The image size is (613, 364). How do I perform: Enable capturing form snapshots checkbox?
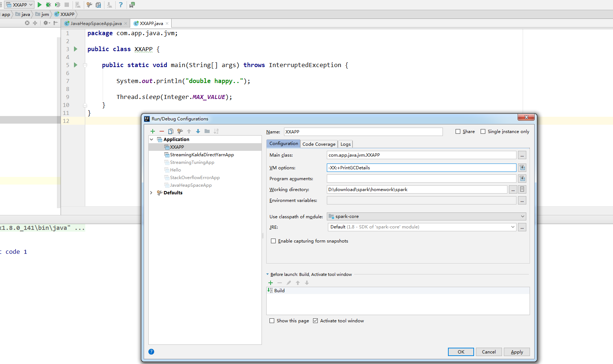pyautogui.click(x=273, y=241)
